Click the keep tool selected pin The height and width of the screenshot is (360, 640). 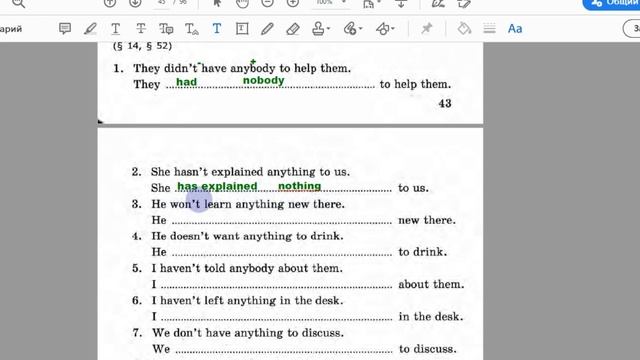tap(427, 29)
